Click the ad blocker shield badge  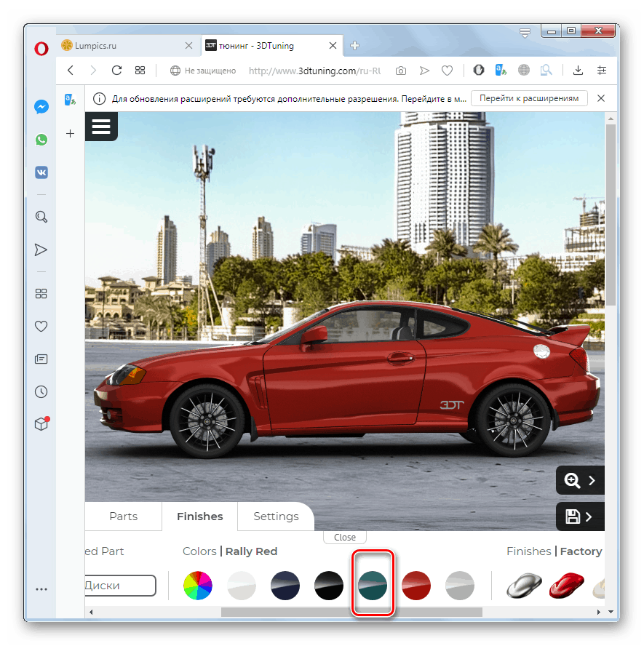click(478, 70)
